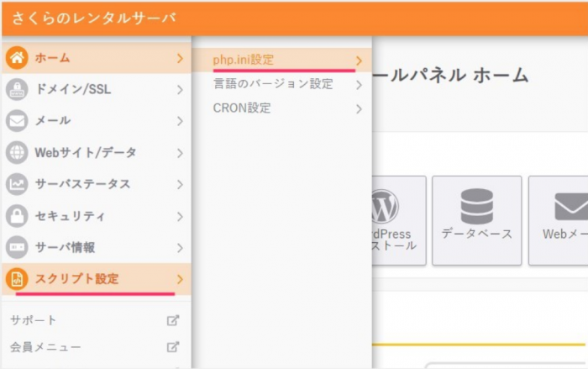The height and width of the screenshot is (369, 588).
Task: Click the chevron next to php.ini設定
Action: coord(359,61)
